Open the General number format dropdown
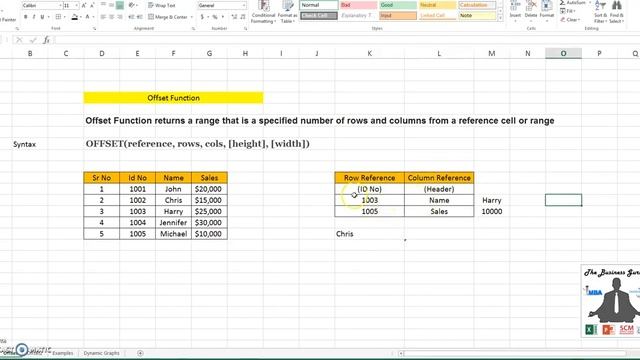Image resolution: width=640 pixels, height=360 pixels. pos(244,5)
